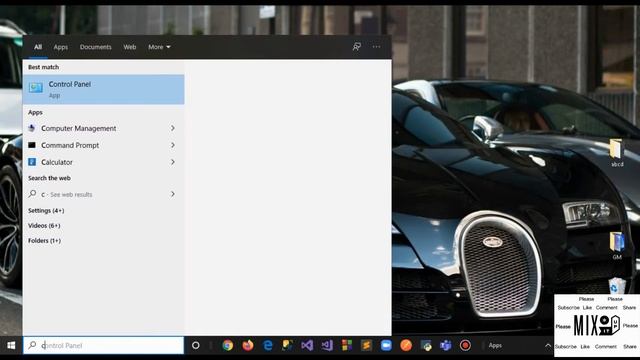Viewport: 640px width, 360px height.
Task: Open the More filter dropdown
Action: [159, 47]
